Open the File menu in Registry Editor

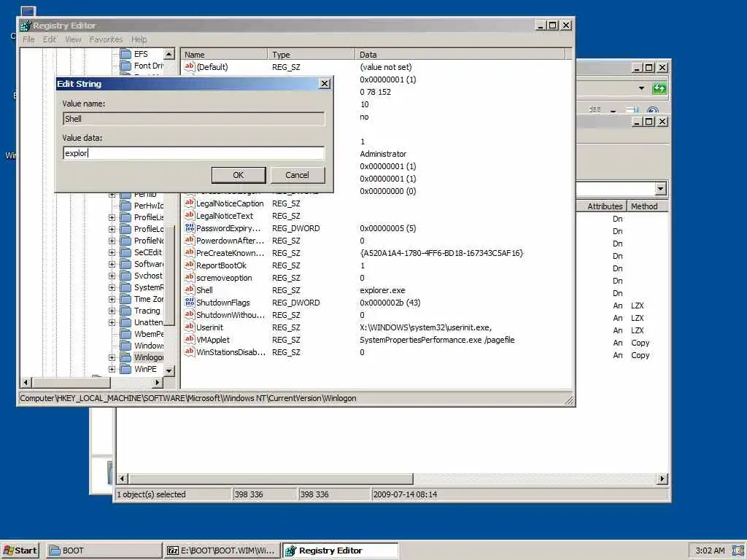click(x=28, y=39)
